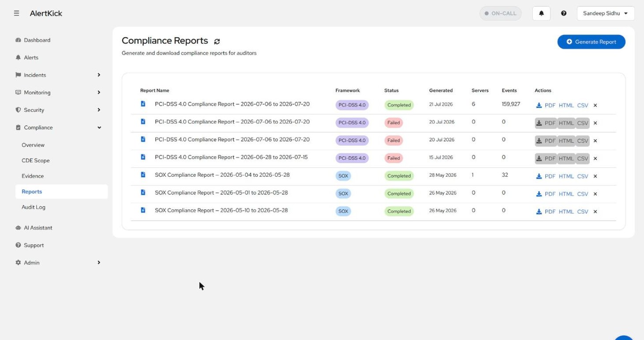Click document icon of 15 Jul 2026 report
Screen dimensions: 644x340
143,157
